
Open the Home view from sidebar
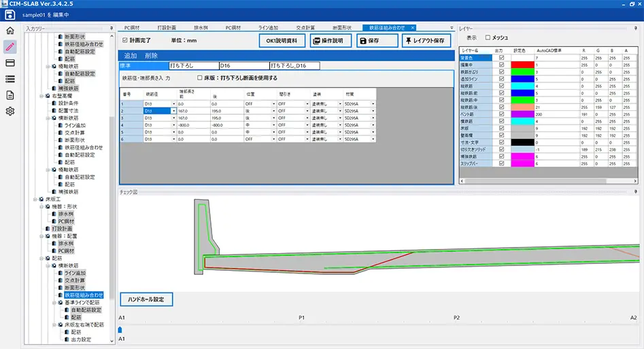tap(10, 31)
